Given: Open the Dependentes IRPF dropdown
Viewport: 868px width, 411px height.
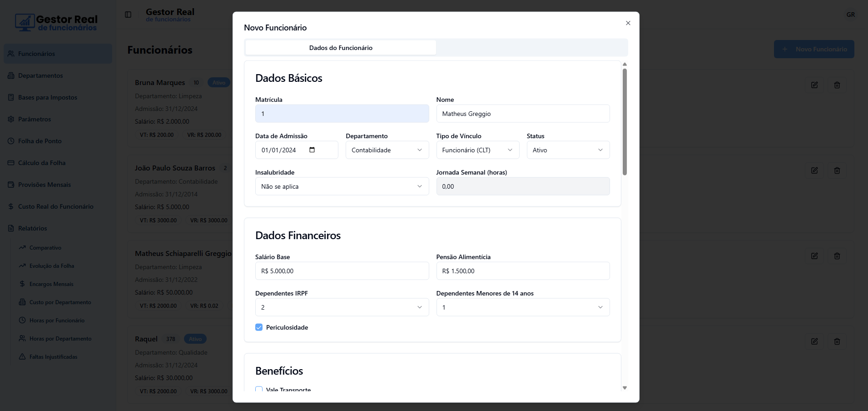Looking at the screenshot, I should [x=342, y=307].
